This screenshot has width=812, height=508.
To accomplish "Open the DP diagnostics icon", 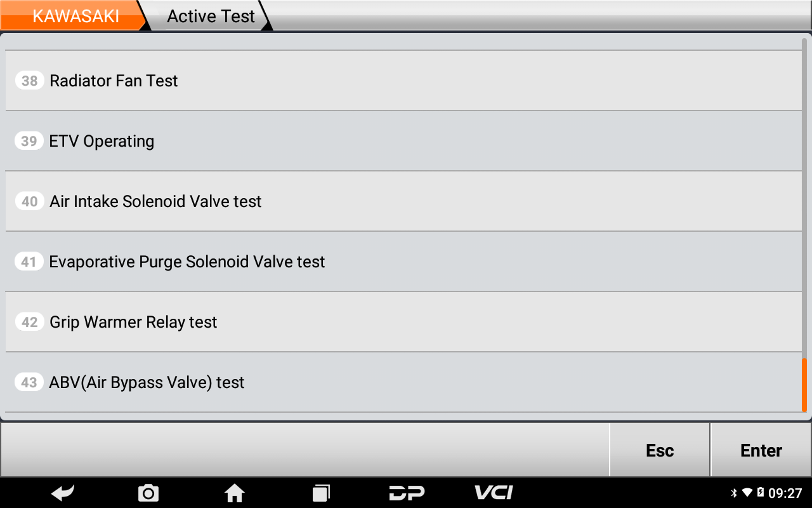I will click(x=407, y=493).
